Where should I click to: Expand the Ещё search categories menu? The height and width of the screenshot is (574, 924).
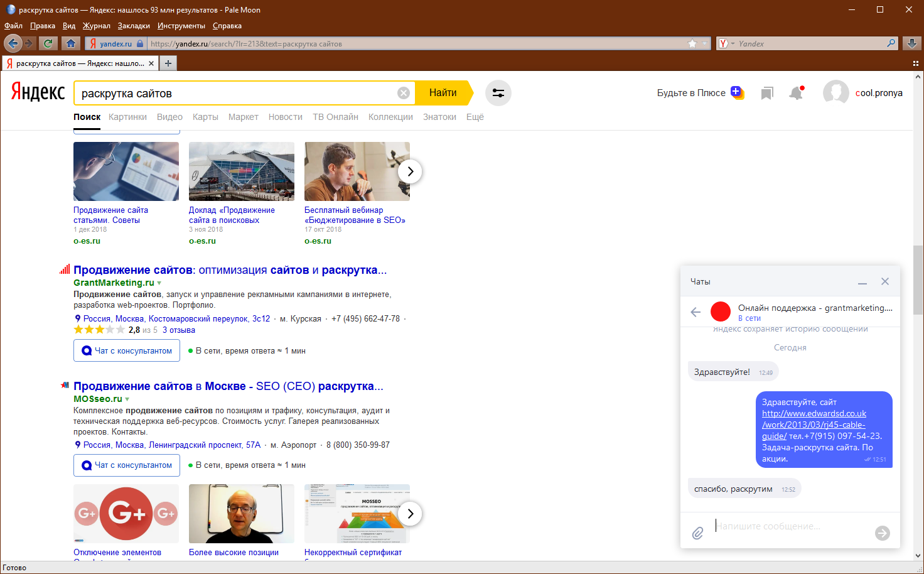tap(475, 117)
